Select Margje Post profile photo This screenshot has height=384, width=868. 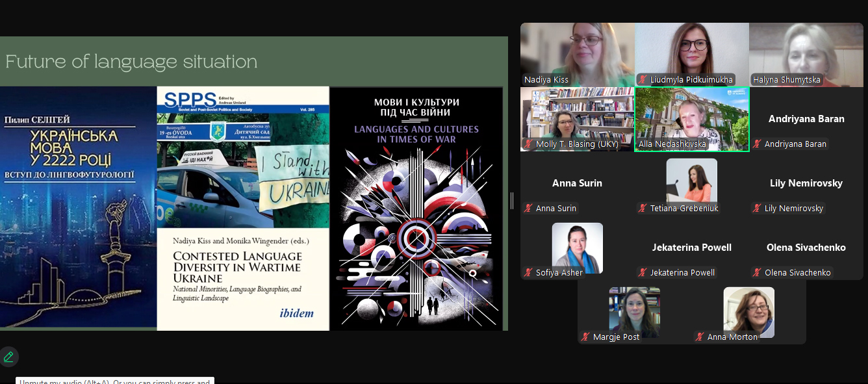coord(635,312)
